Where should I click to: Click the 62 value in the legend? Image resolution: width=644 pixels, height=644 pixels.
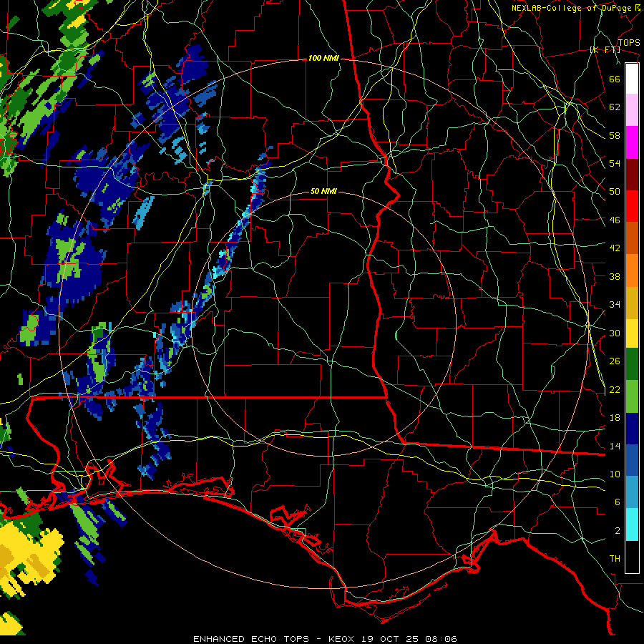point(615,107)
